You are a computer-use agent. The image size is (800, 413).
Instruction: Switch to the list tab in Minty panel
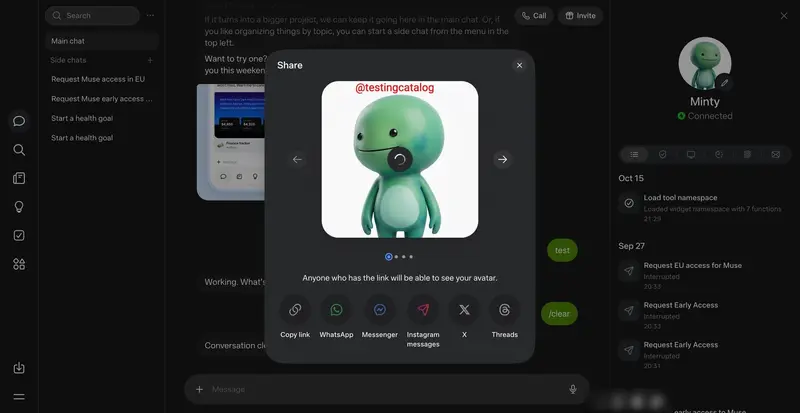[634, 155]
